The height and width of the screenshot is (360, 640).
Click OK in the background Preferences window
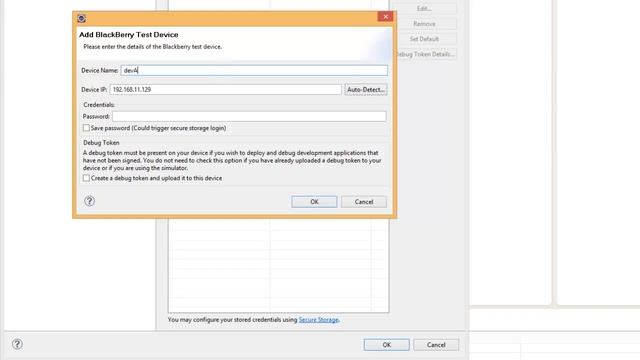(x=387, y=345)
